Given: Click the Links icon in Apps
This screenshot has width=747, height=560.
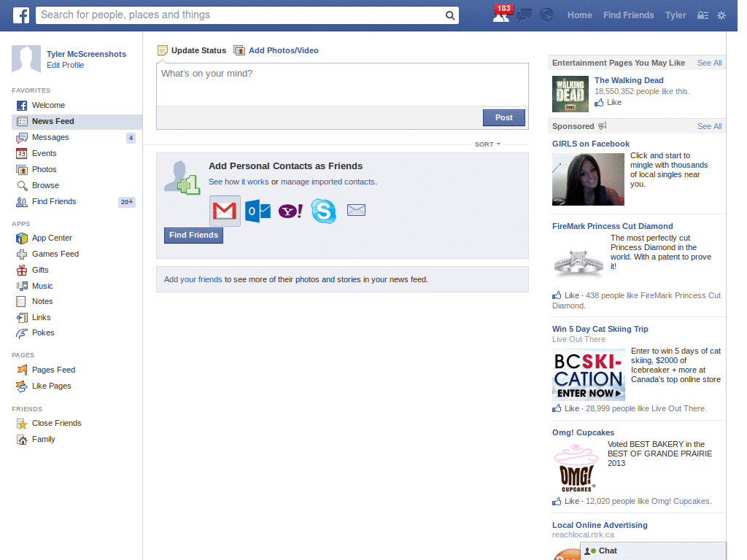Looking at the screenshot, I should 22,318.
